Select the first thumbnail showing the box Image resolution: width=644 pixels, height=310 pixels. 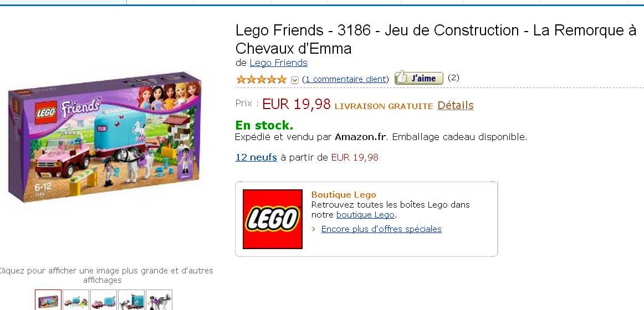(x=48, y=299)
